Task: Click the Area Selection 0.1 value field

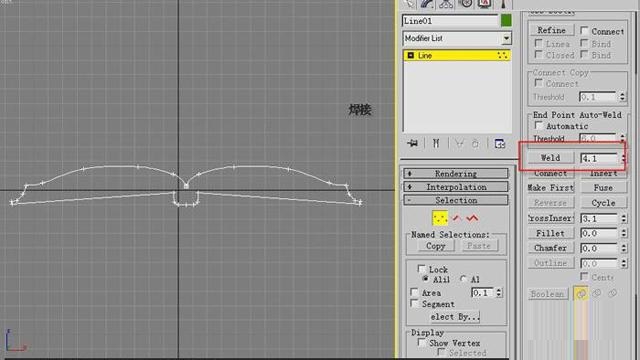Action: coord(482,293)
